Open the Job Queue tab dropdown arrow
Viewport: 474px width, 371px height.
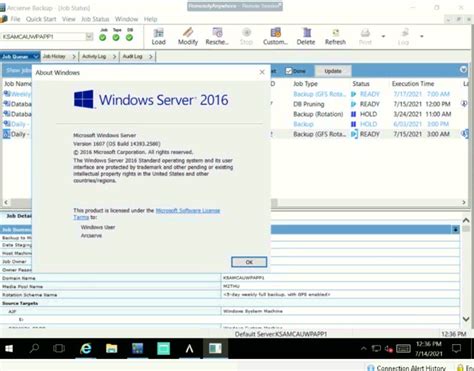point(35,57)
